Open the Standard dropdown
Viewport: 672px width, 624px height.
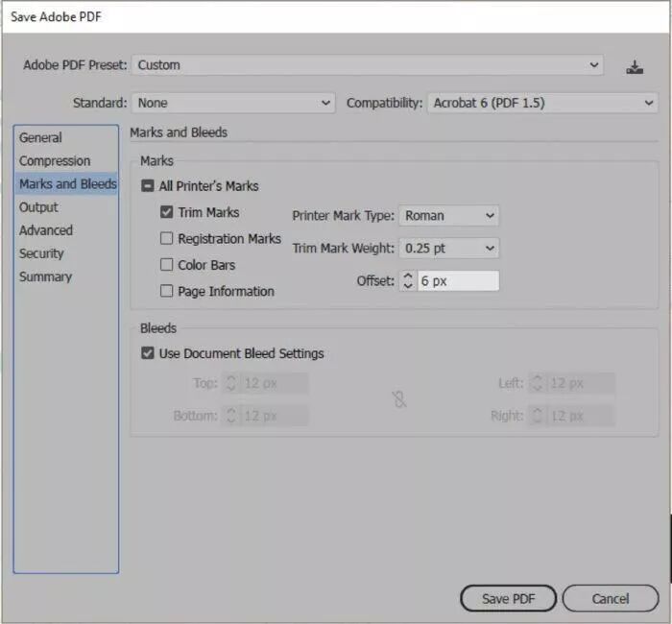[233, 103]
